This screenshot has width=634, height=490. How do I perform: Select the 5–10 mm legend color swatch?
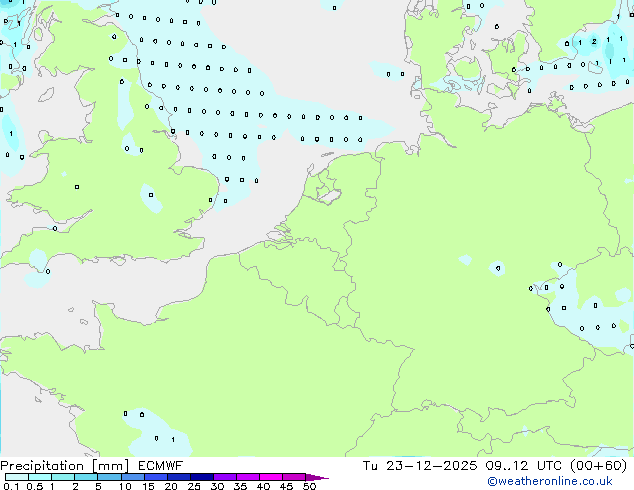pos(109,477)
